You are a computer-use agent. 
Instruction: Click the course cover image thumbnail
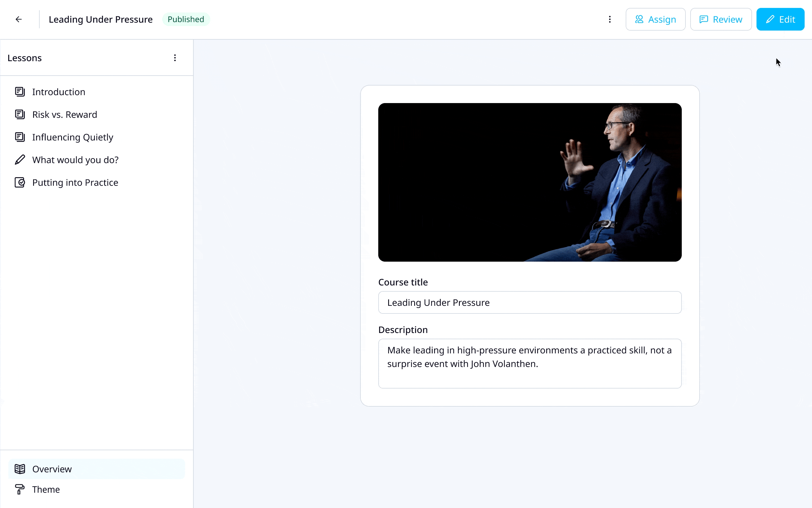tap(530, 182)
